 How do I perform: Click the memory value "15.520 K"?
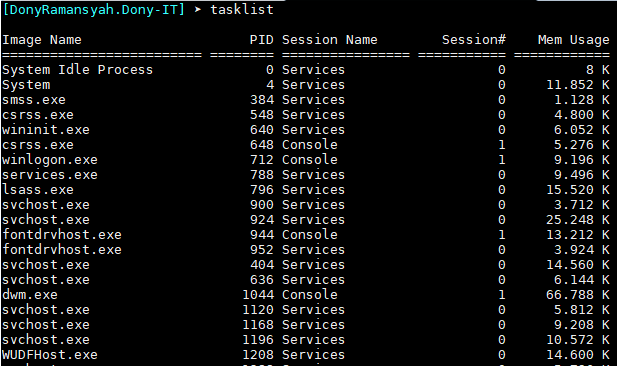point(578,190)
